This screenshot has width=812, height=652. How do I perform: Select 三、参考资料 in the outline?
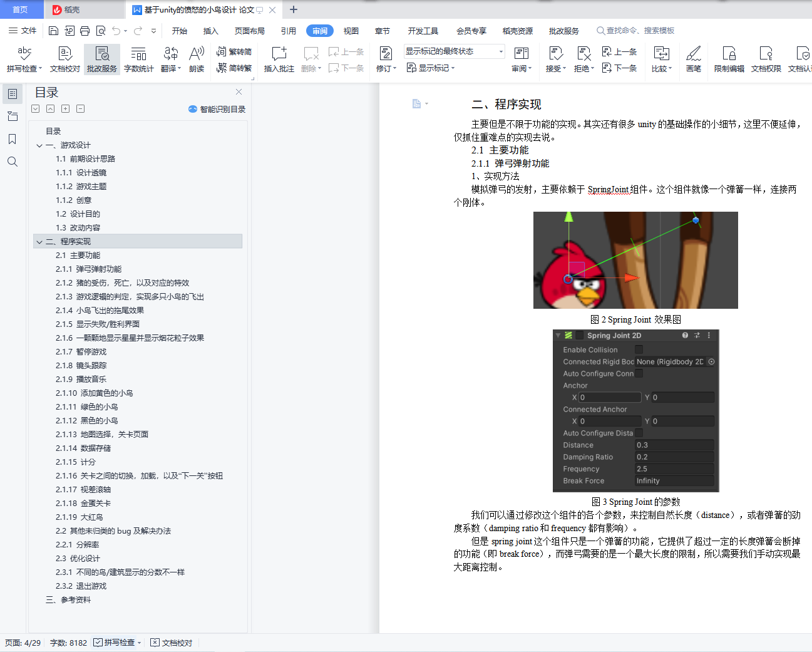[68, 600]
